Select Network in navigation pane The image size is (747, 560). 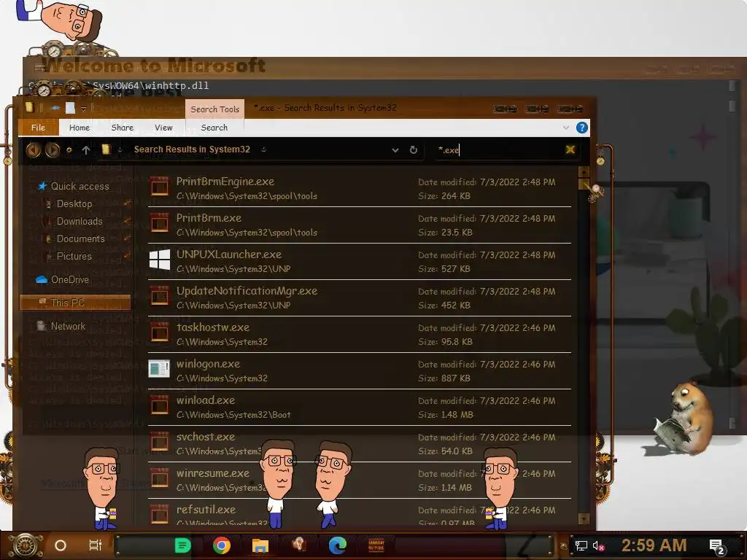pyautogui.click(x=68, y=326)
